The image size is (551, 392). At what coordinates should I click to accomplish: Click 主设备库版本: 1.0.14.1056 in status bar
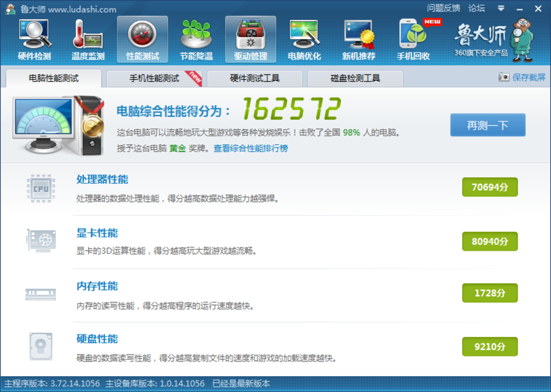point(155,384)
